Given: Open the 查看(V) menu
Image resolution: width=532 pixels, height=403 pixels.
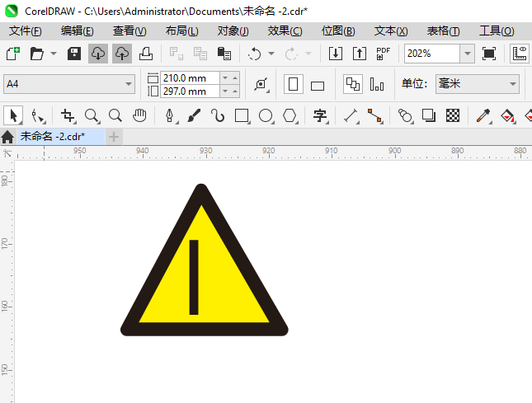Looking at the screenshot, I should 129,31.
